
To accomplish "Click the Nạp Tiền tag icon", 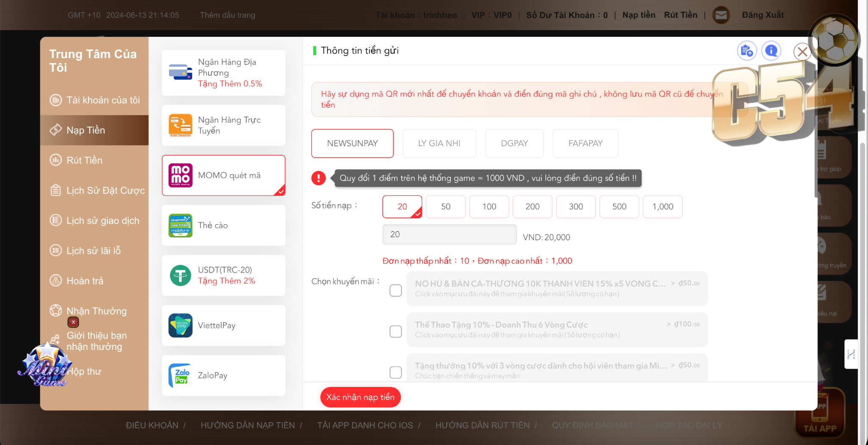I will [x=56, y=130].
